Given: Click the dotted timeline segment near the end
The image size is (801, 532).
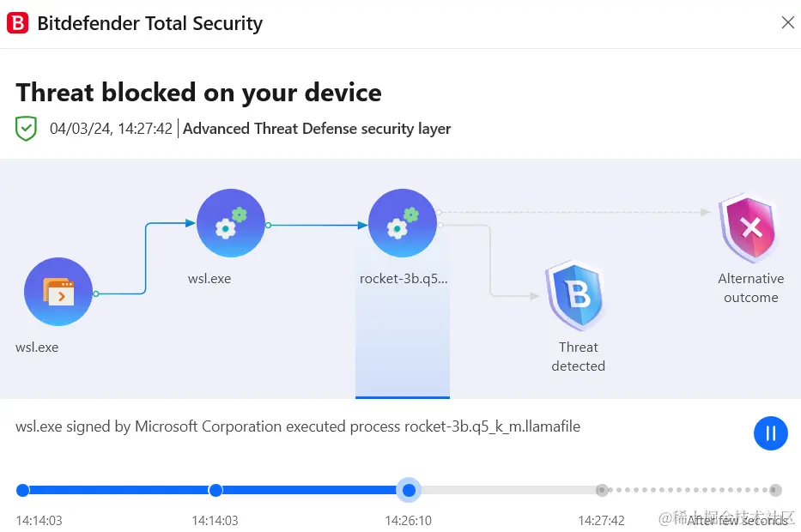Looking at the screenshot, I should (x=687, y=490).
